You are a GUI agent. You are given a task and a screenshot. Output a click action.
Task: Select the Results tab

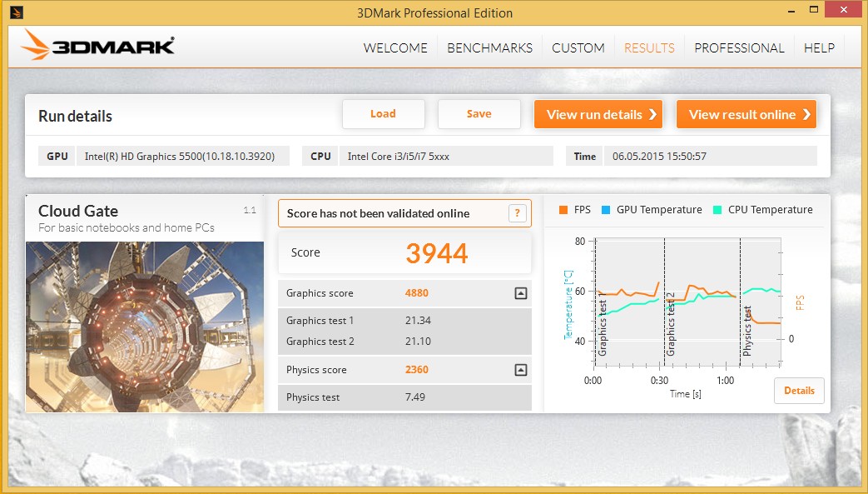(x=649, y=48)
